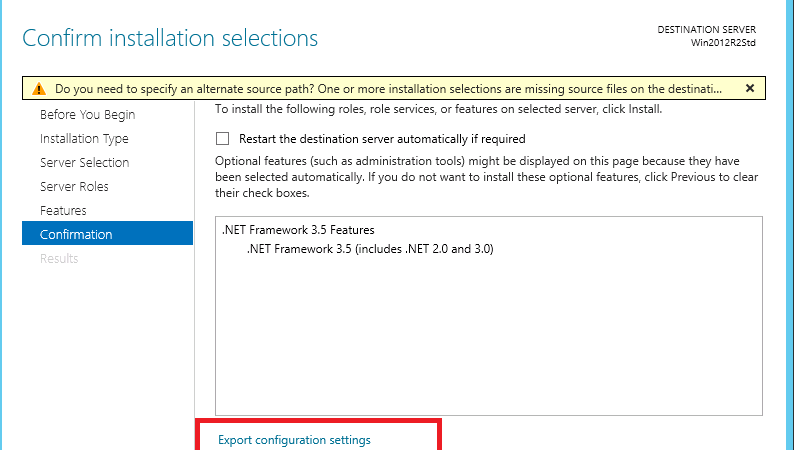Click the Confirm installation selections heading
The height and width of the screenshot is (450, 796).
click(170, 38)
